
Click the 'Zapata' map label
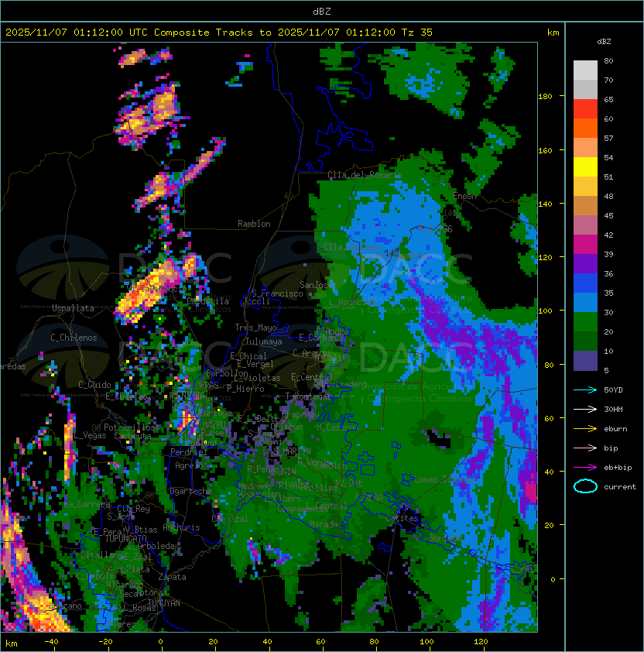coord(172,577)
